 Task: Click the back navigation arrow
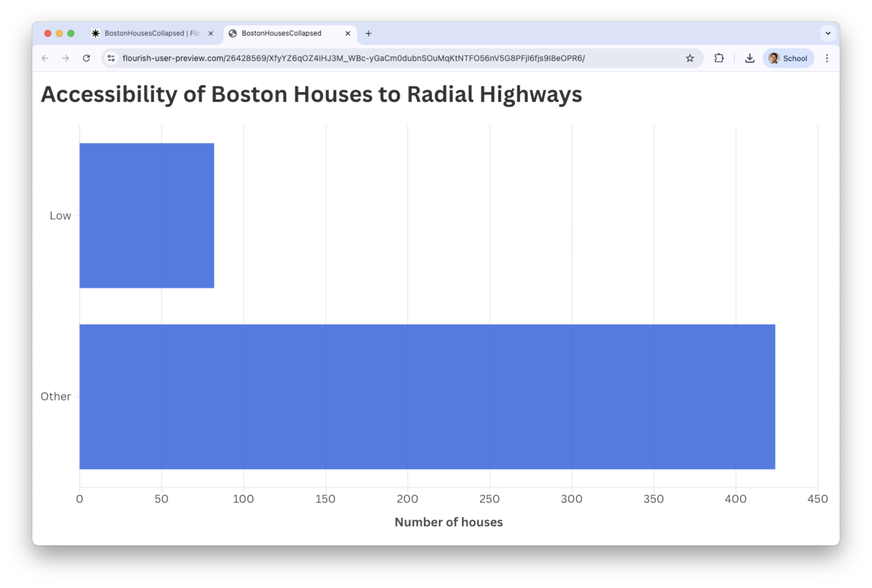tap(45, 58)
